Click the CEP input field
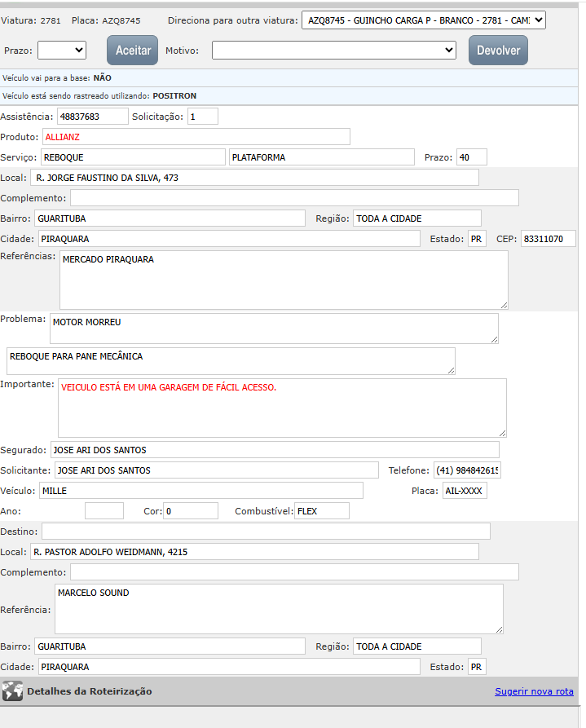Image resolution: width=586 pixels, height=728 pixels. tap(548, 239)
